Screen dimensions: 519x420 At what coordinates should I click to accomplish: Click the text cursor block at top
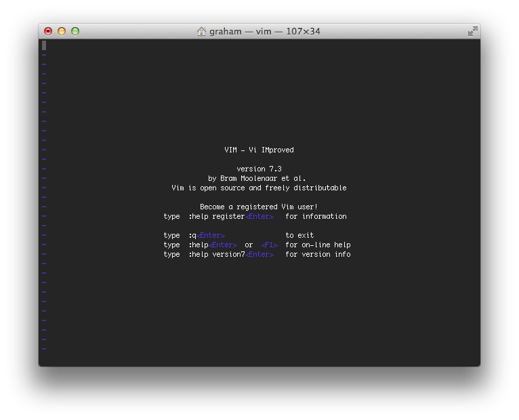click(44, 45)
